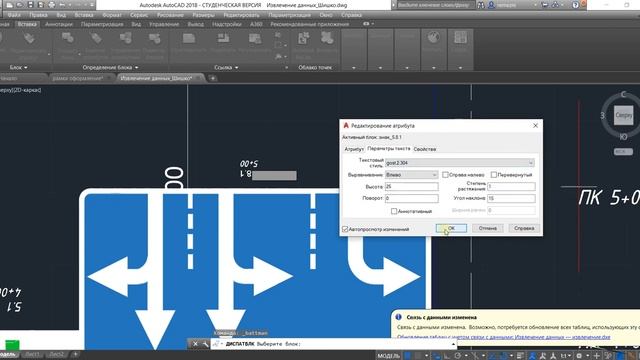Click the Поворот input field

click(x=411, y=198)
